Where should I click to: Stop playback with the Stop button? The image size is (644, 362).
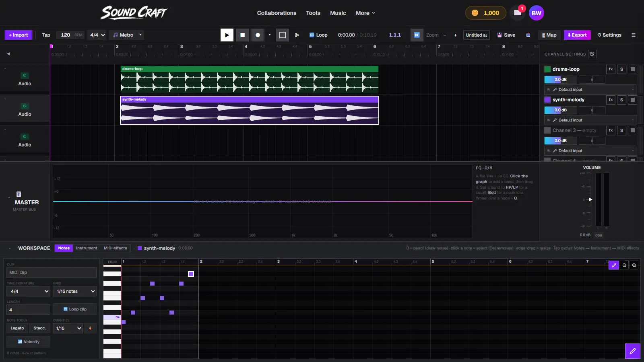[242, 35]
